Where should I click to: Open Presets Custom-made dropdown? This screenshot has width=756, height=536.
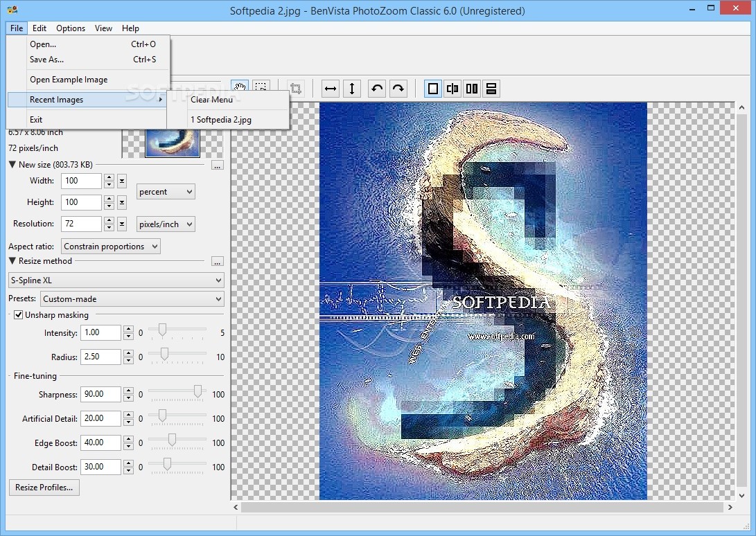(132, 299)
